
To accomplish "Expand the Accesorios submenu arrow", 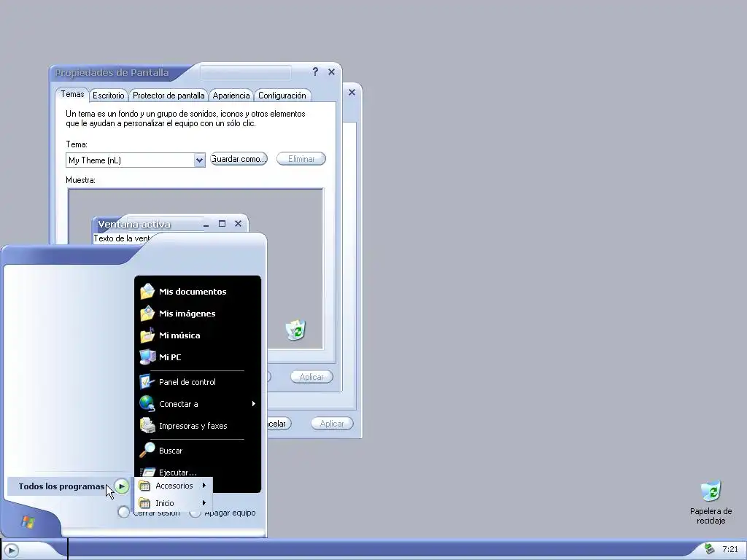I will 204,485.
